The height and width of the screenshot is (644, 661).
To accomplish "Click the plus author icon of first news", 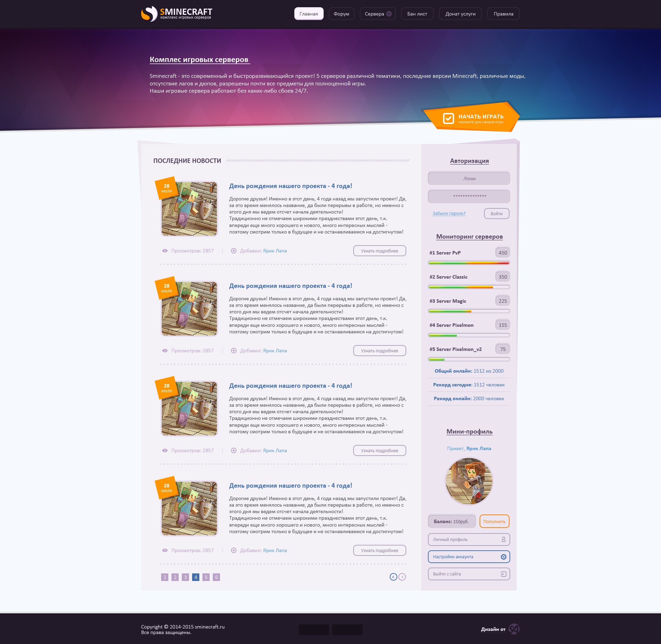I will coord(233,251).
